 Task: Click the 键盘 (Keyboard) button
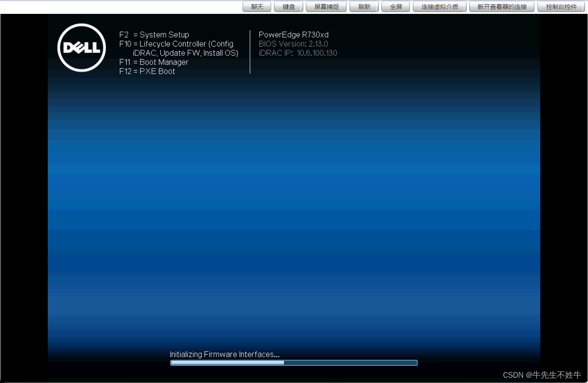tap(289, 7)
